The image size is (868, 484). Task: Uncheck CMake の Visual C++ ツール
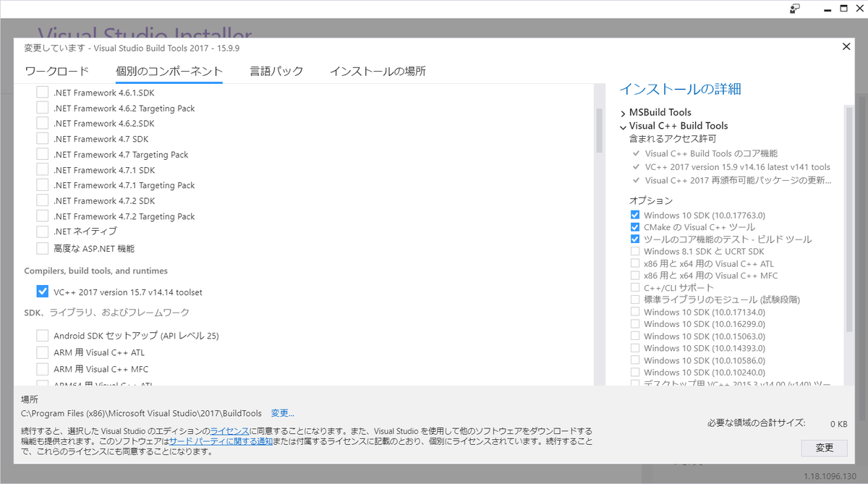634,226
